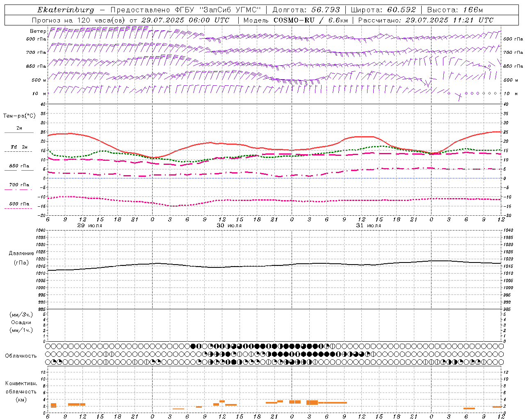Click the '500 гПа' dotted temperature legend entry
Image resolution: width=525 pixels, height=420 pixels.
[x=19, y=205]
